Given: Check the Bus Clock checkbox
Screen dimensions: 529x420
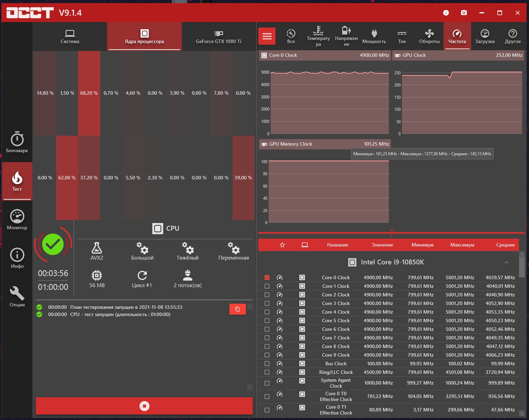Looking at the screenshot, I should tap(267, 364).
